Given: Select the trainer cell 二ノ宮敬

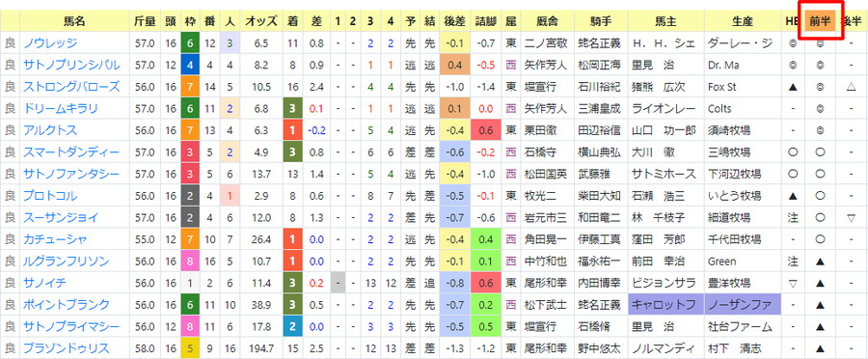Looking at the screenshot, I should 547,43.
